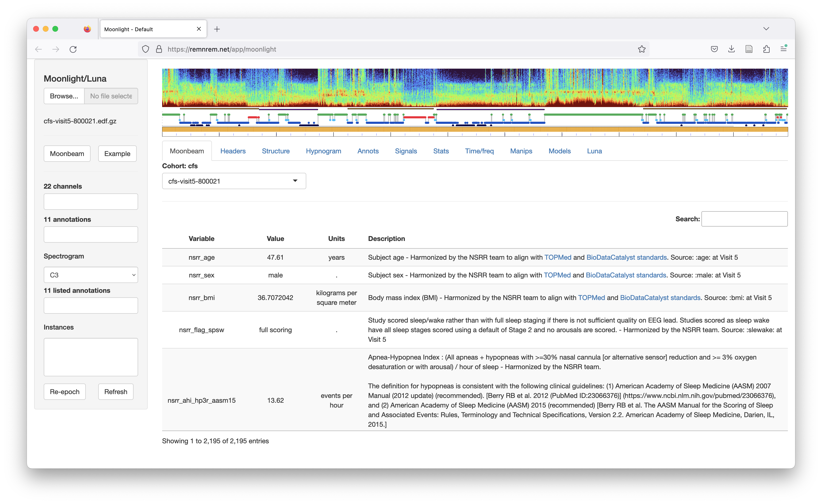Screen dimensions: 822x504
Task: Switch to the Signals tab
Action: 406,151
